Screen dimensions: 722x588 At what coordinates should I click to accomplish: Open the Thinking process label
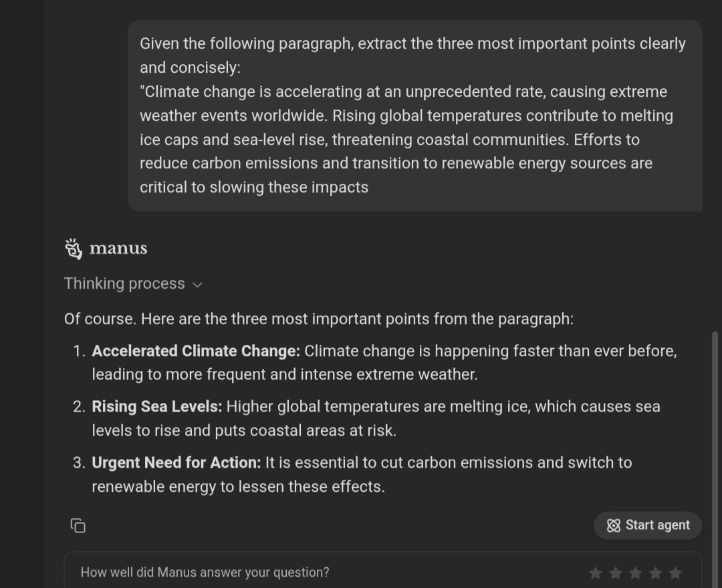(x=124, y=283)
